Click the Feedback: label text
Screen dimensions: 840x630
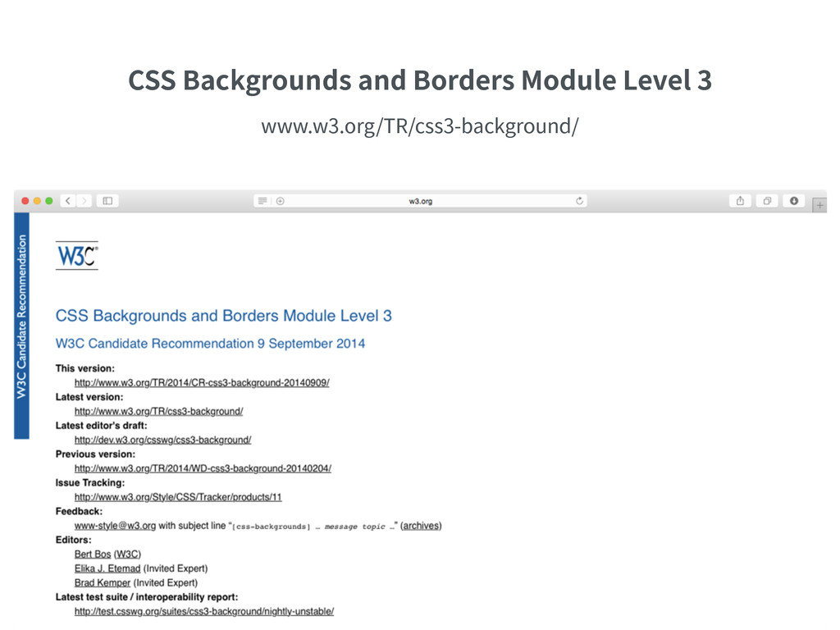(79, 511)
